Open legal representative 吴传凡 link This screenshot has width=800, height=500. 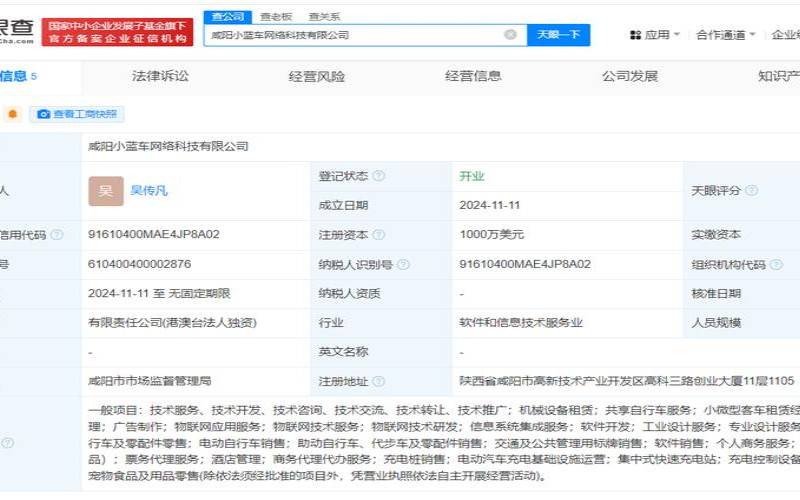pos(149,190)
